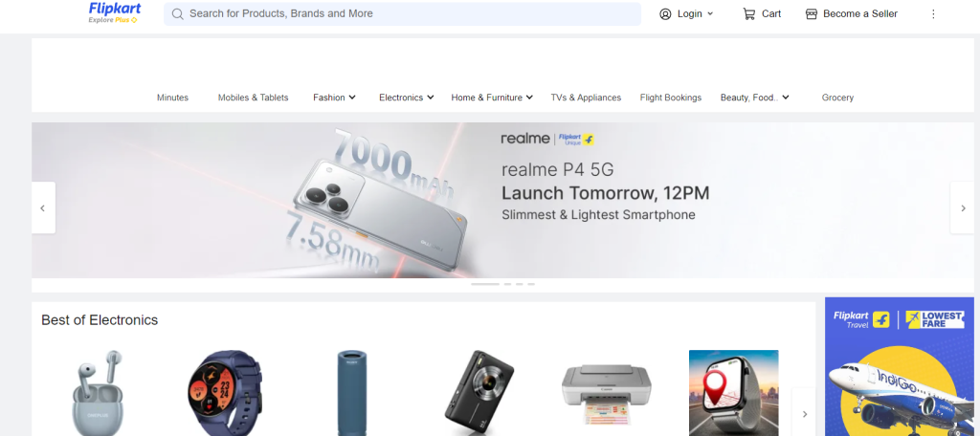Image resolution: width=980 pixels, height=436 pixels.
Task: Open TVs & Appliances link
Action: click(x=586, y=98)
